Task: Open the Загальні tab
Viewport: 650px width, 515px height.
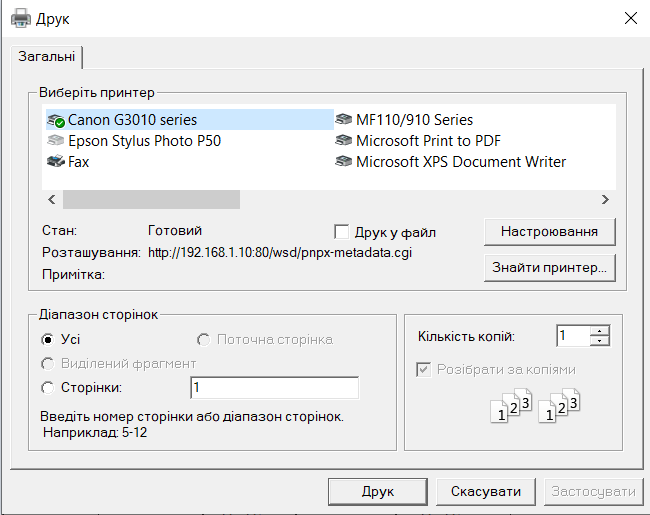Action: (x=46, y=56)
